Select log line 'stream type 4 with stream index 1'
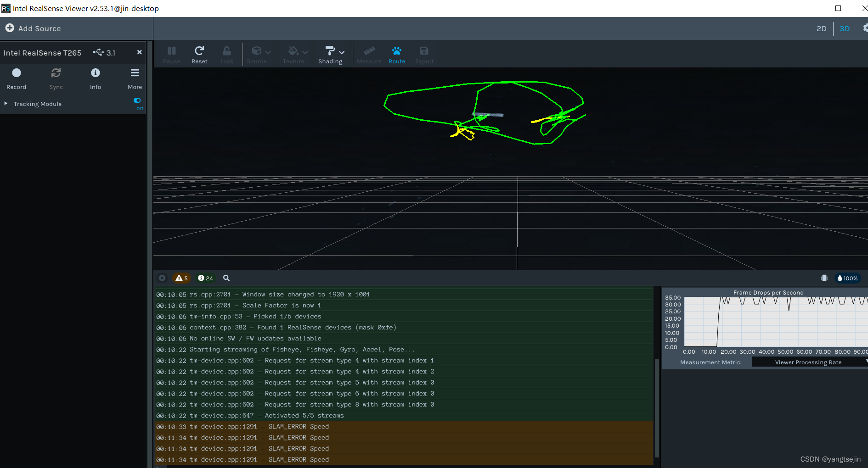Viewport: 868px width, 468px height. point(404,361)
